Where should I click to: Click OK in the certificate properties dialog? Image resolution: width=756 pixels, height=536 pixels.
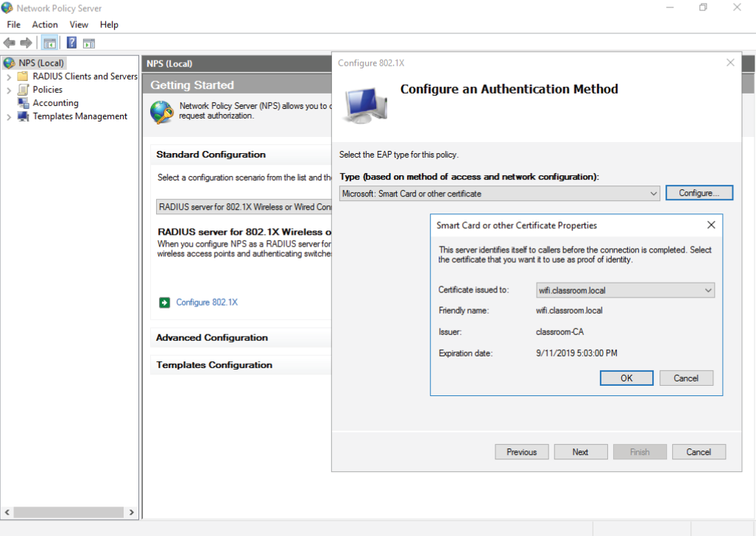coord(626,378)
